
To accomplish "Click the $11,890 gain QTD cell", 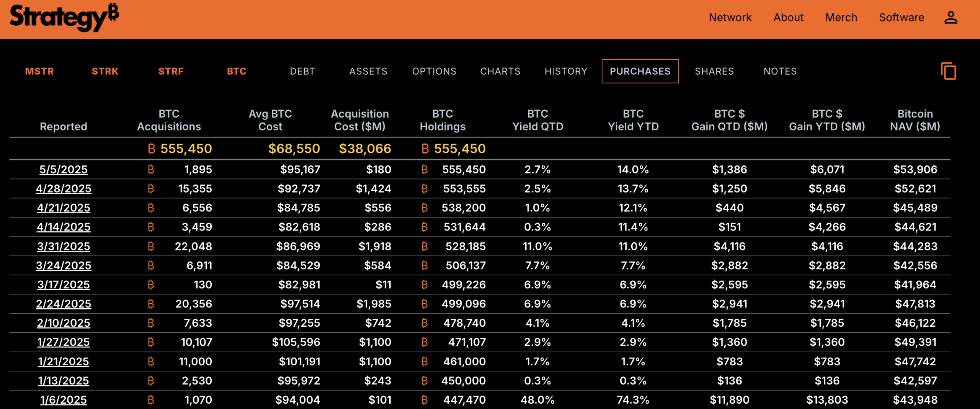I will 730,400.
